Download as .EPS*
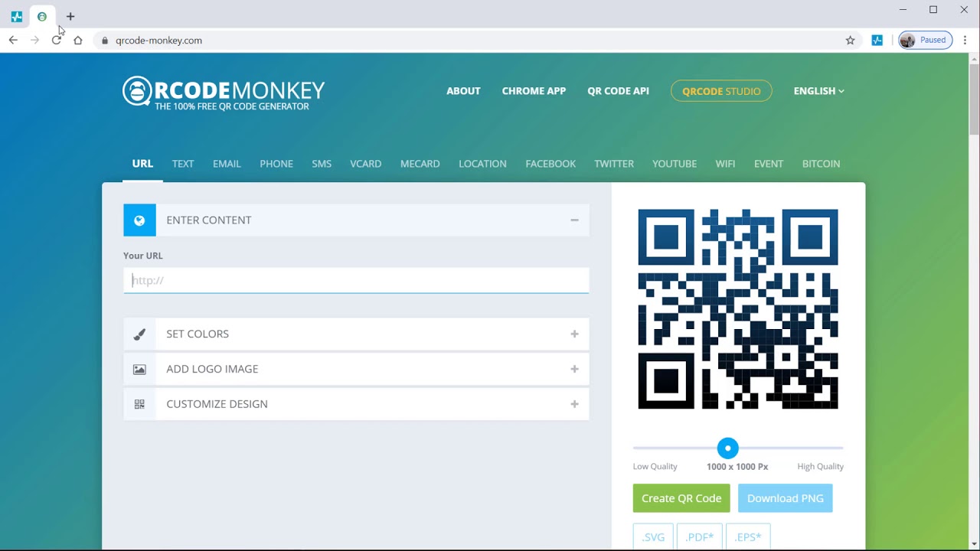This screenshot has width=980, height=551. pos(748,536)
